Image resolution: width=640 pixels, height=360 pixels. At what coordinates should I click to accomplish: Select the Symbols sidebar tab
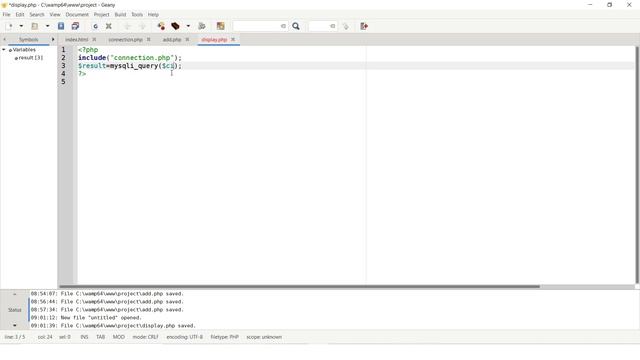29,40
